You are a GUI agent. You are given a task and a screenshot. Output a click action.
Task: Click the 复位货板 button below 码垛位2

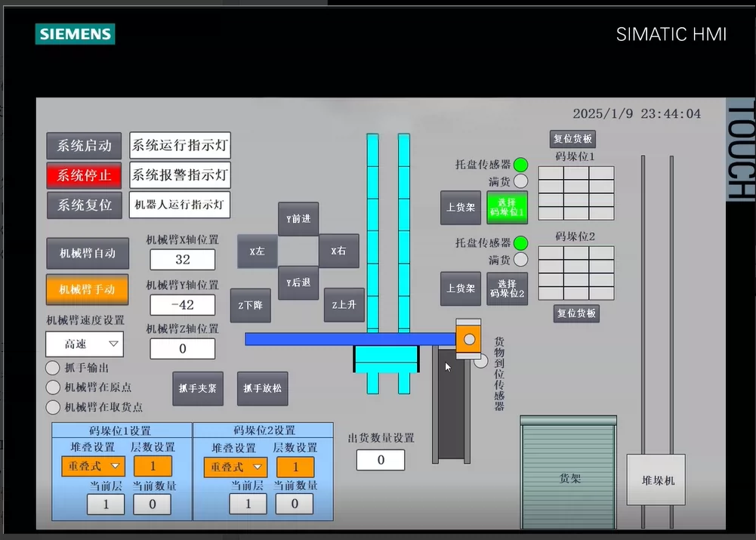click(x=577, y=313)
